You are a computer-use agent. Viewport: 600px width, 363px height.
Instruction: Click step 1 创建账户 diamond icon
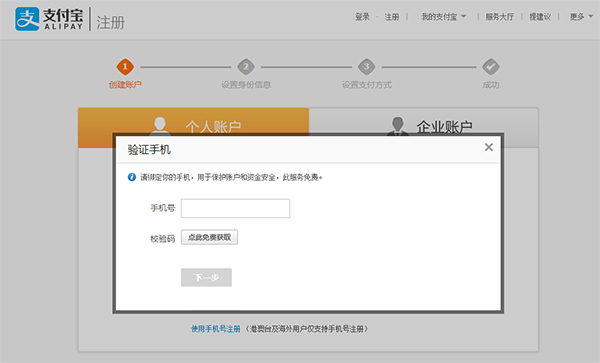pyautogui.click(x=125, y=67)
